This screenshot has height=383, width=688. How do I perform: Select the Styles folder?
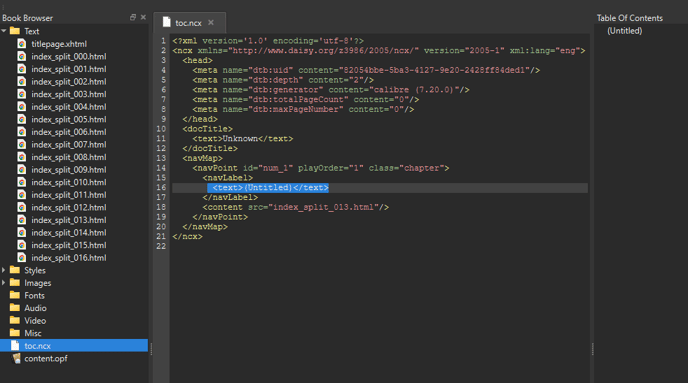(x=35, y=270)
